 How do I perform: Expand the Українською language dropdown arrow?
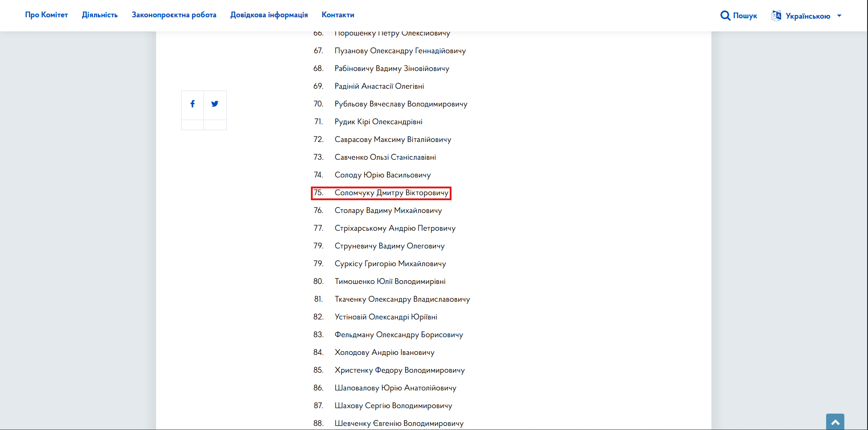(x=839, y=16)
